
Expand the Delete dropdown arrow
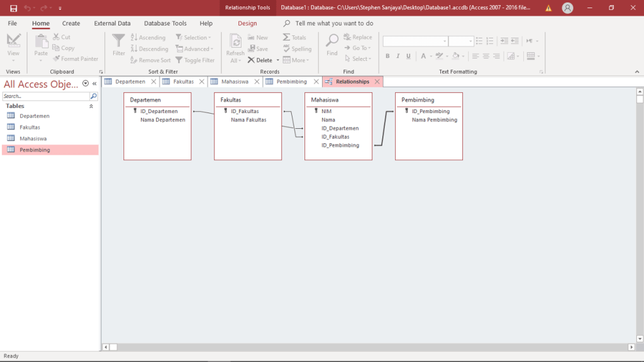(278, 61)
